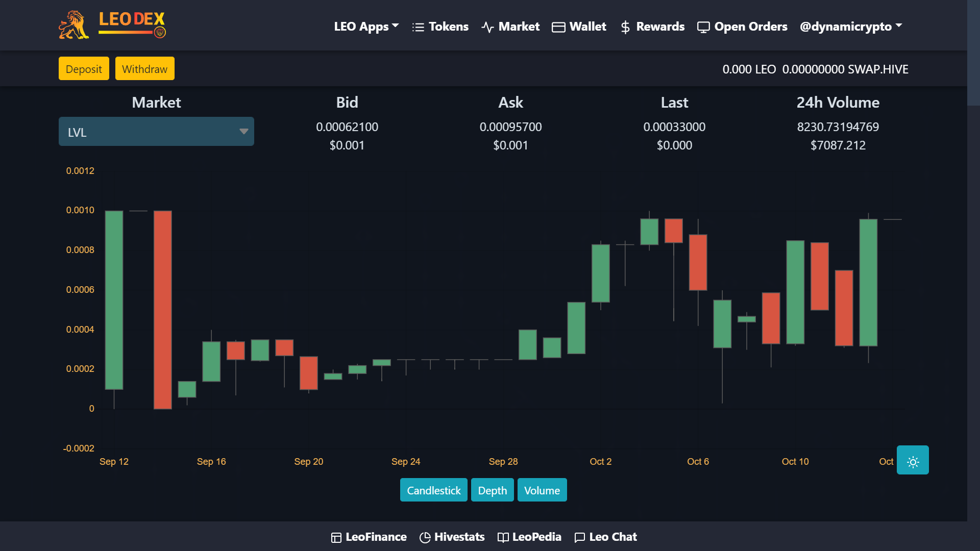Open the LEO Apps dropdown menu
Viewport: 980px width, 551px height.
tap(366, 27)
